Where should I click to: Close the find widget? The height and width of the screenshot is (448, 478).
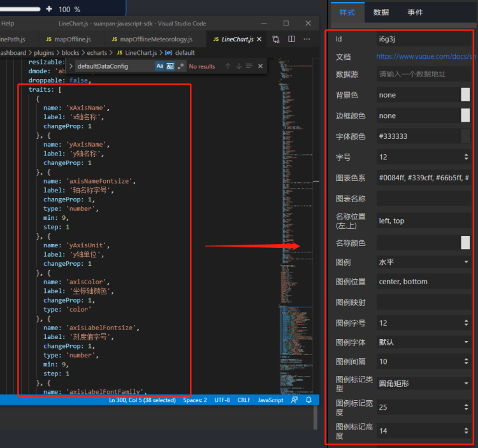pos(260,66)
